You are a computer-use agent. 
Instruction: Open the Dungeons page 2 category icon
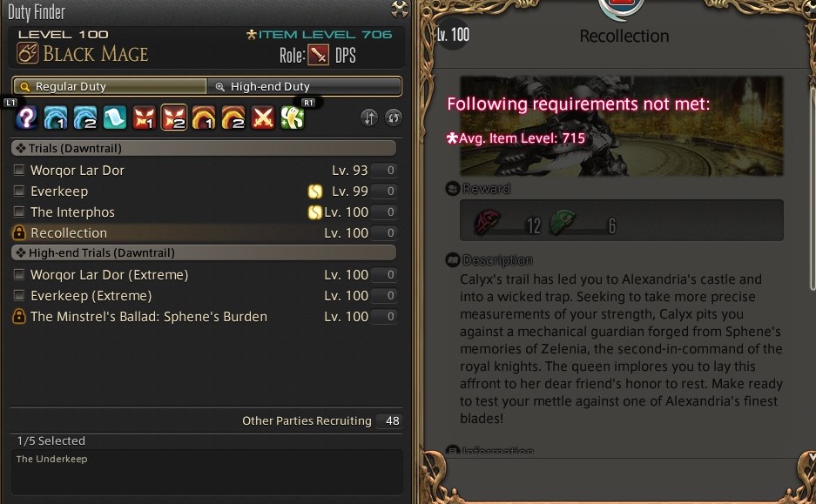(x=85, y=118)
